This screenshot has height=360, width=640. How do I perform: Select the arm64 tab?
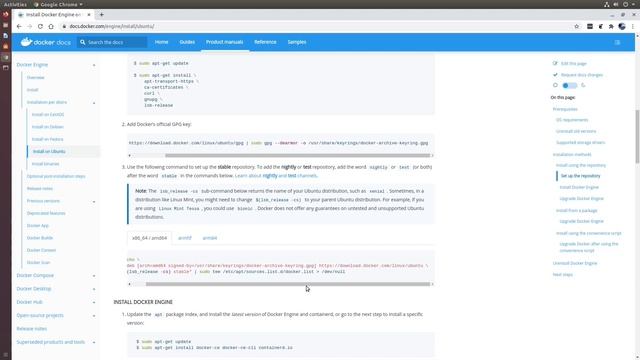[210, 238]
